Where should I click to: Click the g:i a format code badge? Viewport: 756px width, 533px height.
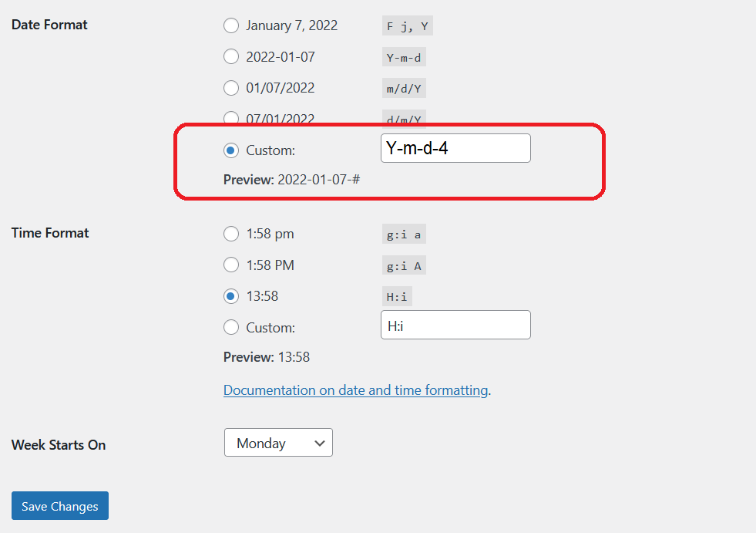coord(403,234)
